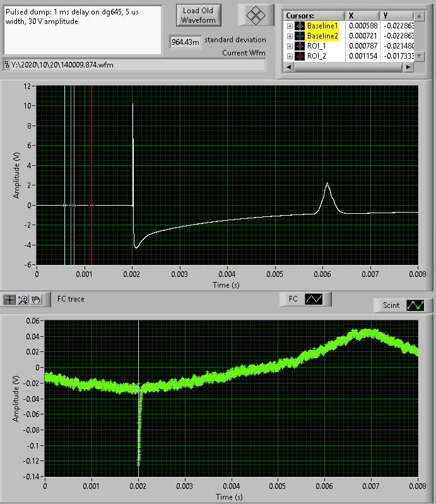Click the Baseline2 cursor style icon
This screenshot has width=436, height=504.
(x=299, y=36)
